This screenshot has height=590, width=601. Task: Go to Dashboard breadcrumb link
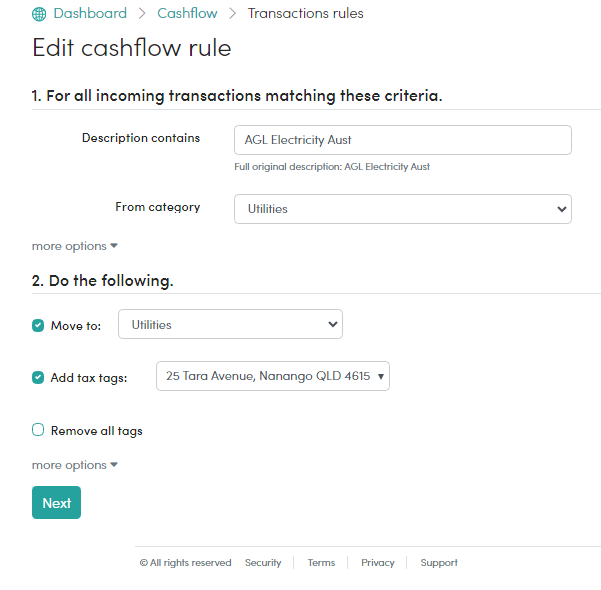point(90,13)
